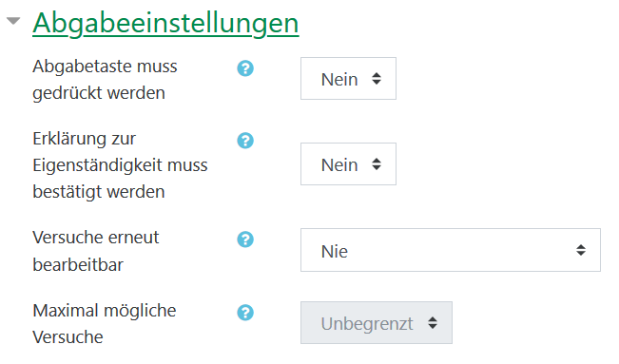Click arrows icon on Abgabetaste Nein select
Screen dimensions: 619x364
[x=377, y=79]
